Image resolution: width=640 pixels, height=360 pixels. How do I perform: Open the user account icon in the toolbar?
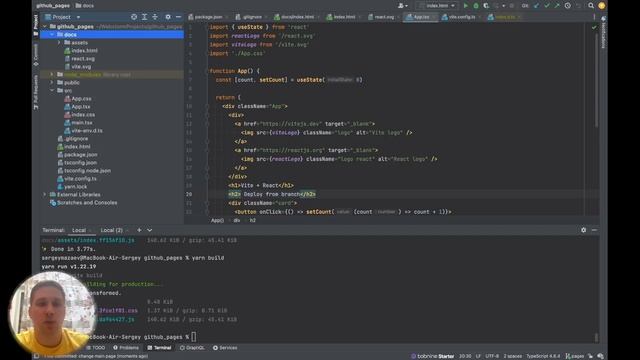pyautogui.click(x=402, y=6)
